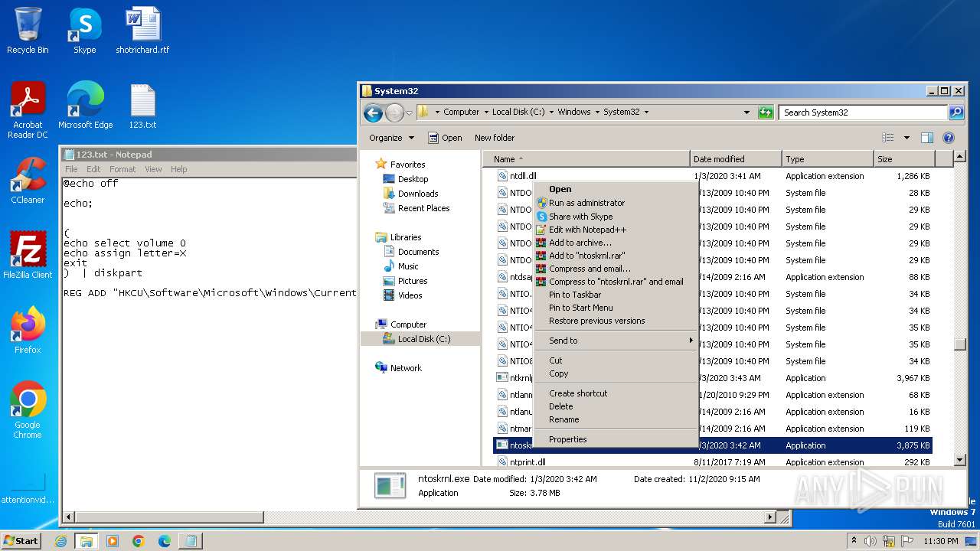Expand the address bar history dropdown

(x=746, y=112)
